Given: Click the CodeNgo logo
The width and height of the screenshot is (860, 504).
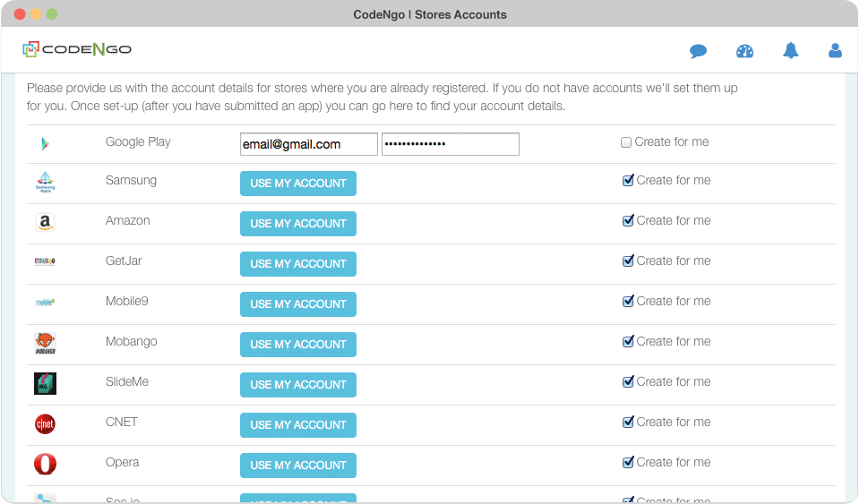Looking at the screenshot, I should click(77, 49).
